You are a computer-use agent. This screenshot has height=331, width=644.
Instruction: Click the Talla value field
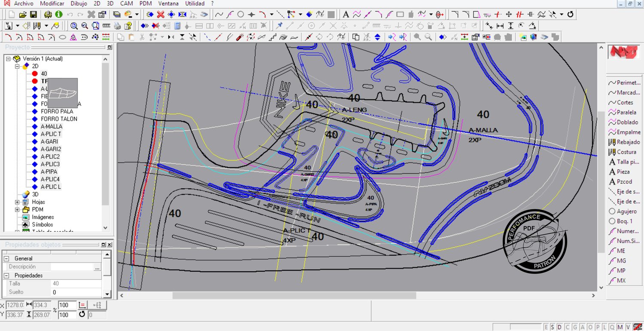[x=76, y=284]
